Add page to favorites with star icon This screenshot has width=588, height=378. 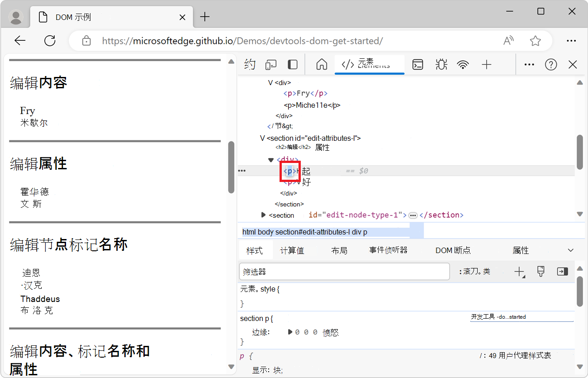536,41
